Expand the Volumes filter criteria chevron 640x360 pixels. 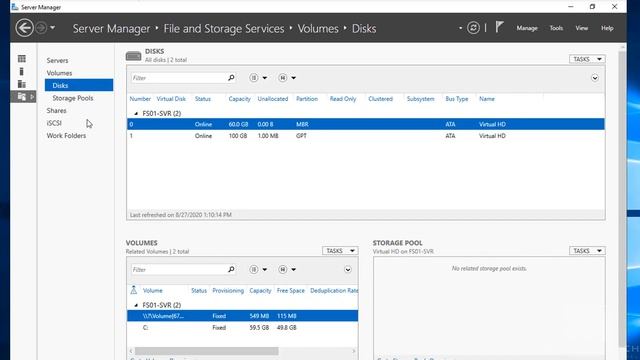348,270
